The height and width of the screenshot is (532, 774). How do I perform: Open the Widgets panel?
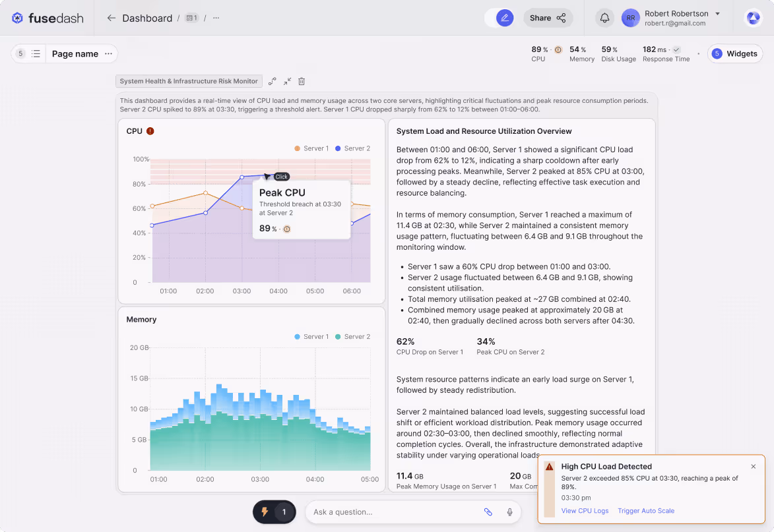(734, 53)
